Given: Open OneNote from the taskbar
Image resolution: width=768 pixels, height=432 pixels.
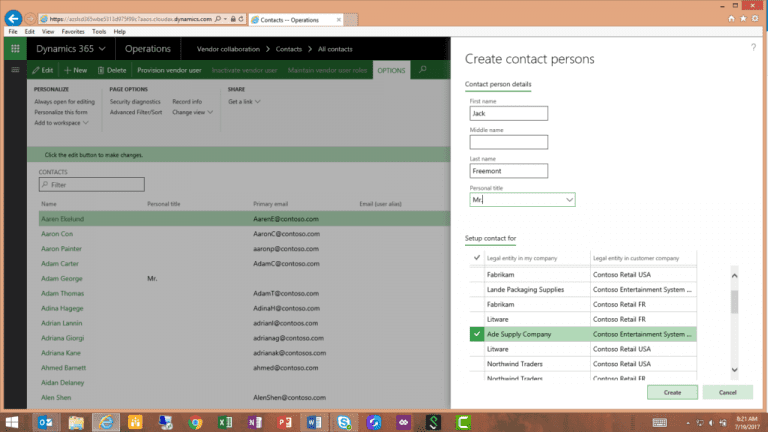Looking at the screenshot, I should coord(255,422).
